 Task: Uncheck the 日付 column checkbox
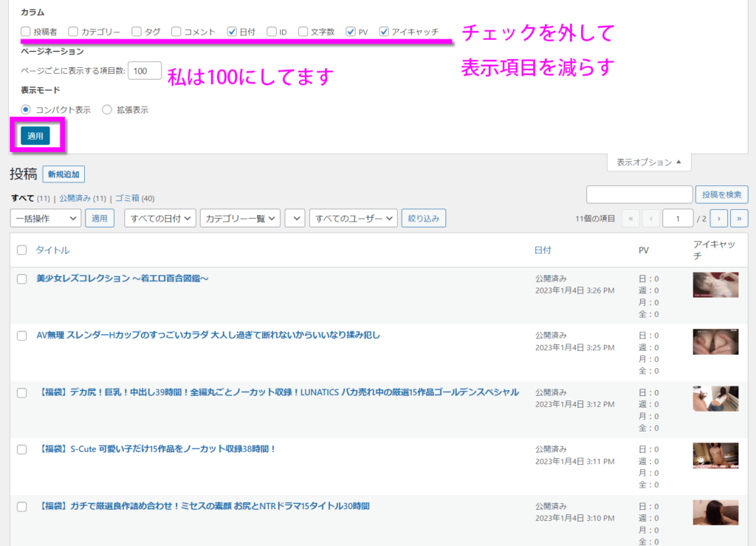coord(232,32)
